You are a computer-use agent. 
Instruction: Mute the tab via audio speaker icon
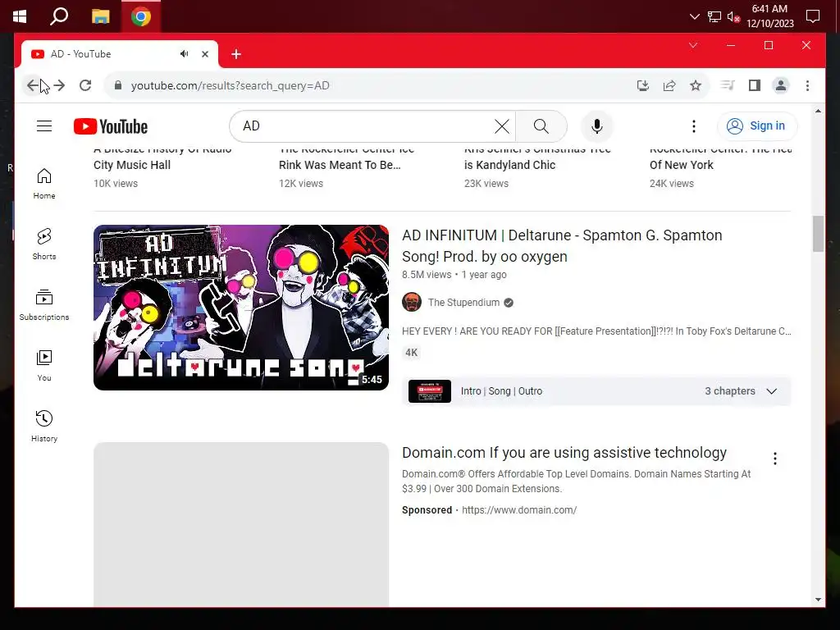(185, 54)
